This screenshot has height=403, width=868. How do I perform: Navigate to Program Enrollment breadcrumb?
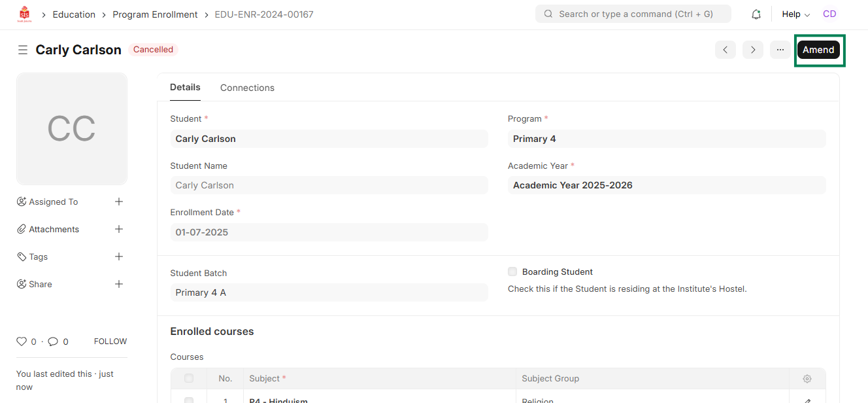[155, 14]
